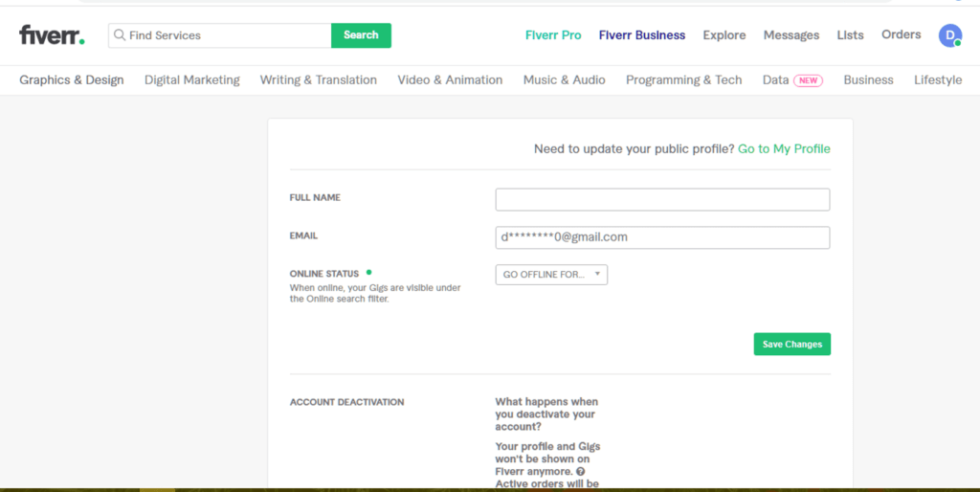
Task: Open Orders in the header
Action: [x=901, y=35]
